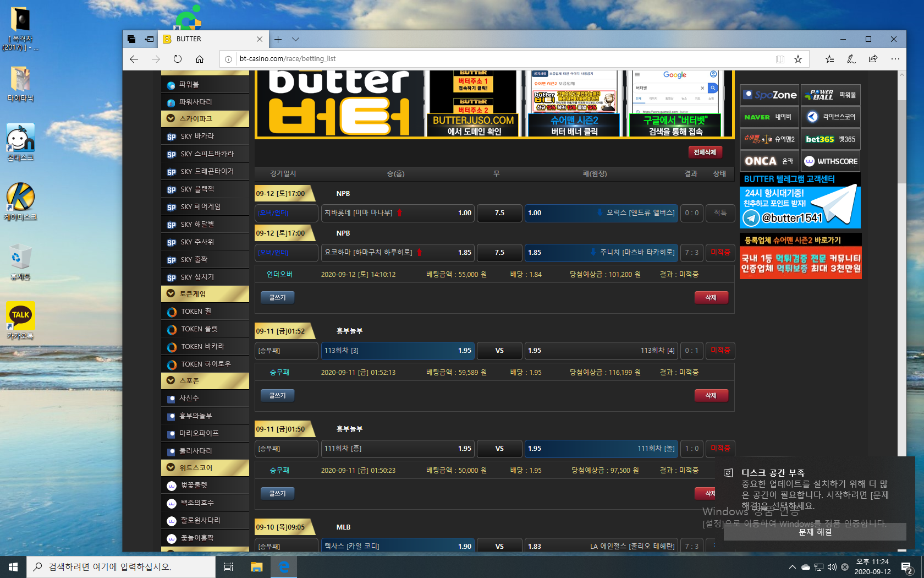Open KakaoTalk desktop icon
The image size is (924, 578).
(x=20, y=320)
